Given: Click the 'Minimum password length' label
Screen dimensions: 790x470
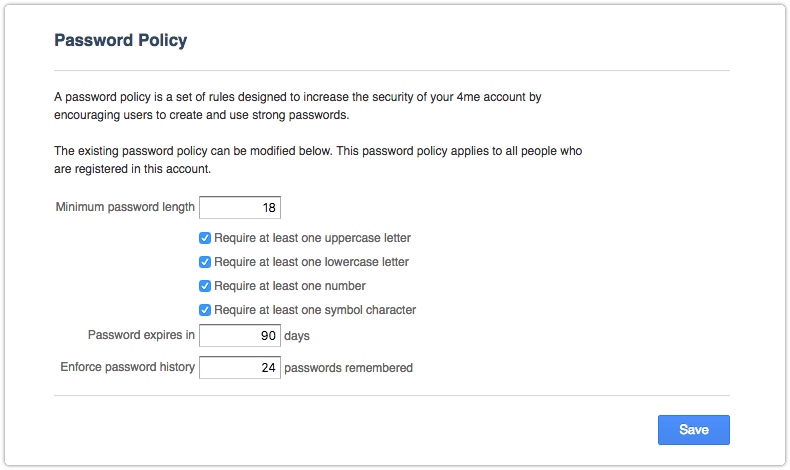Looking at the screenshot, I should (x=125, y=208).
